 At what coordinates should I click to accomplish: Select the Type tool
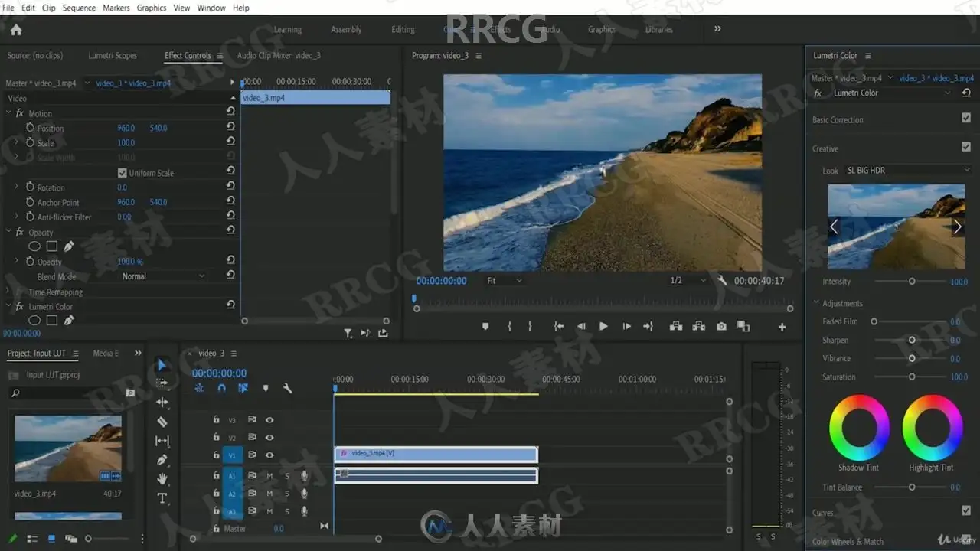click(162, 498)
